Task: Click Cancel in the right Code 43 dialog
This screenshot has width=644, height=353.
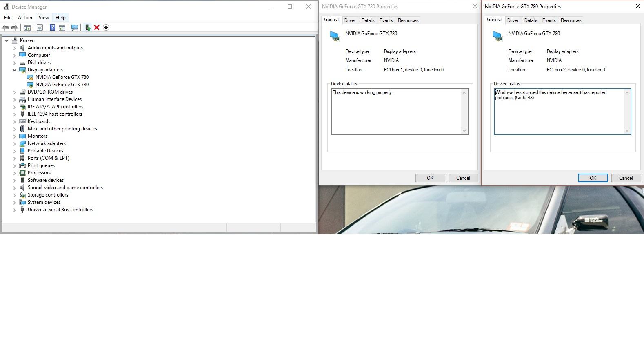Action: point(626,178)
